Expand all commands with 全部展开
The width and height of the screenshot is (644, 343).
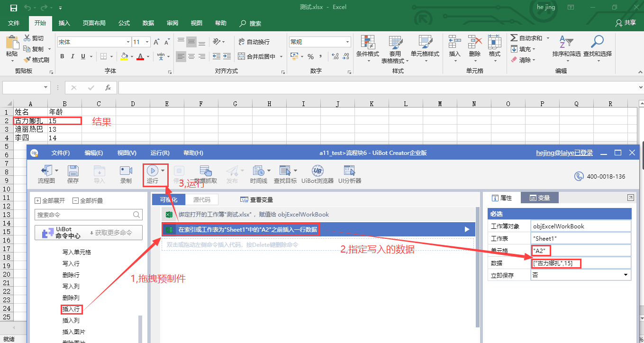pyautogui.click(x=50, y=200)
